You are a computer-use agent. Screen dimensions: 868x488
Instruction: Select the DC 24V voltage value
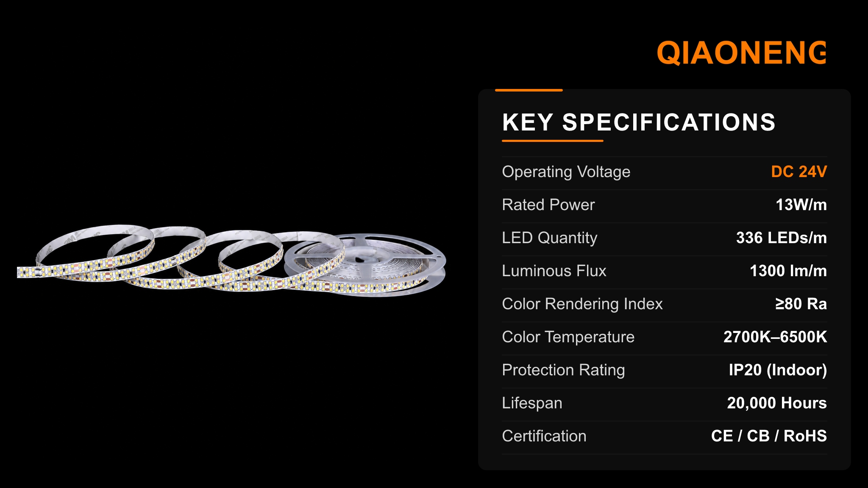click(799, 172)
